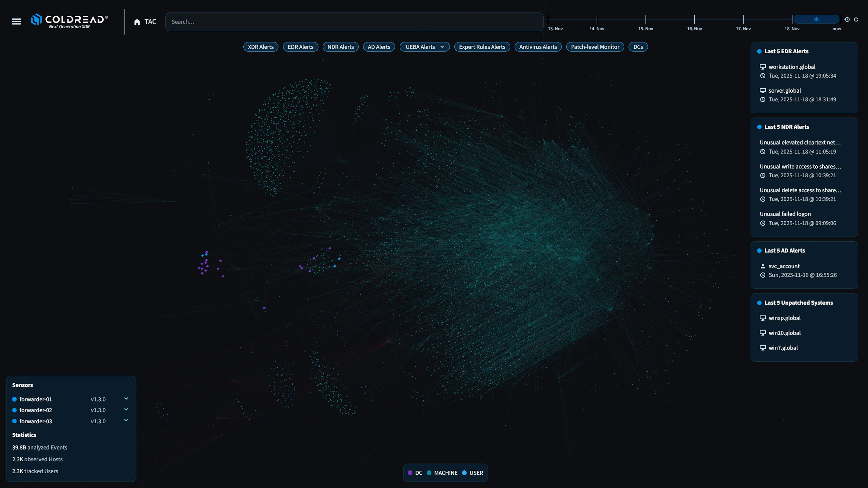Expand forwarder-03 sensor details
This screenshot has width=868, height=488.
point(126,420)
